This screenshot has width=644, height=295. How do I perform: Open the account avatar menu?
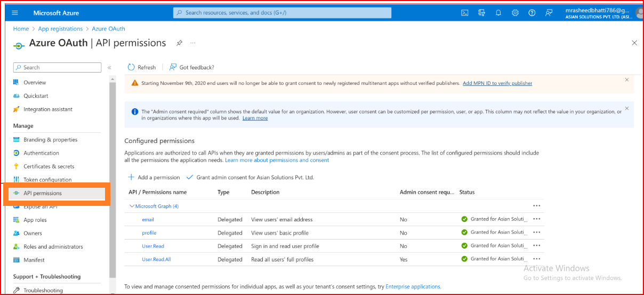pos(639,13)
